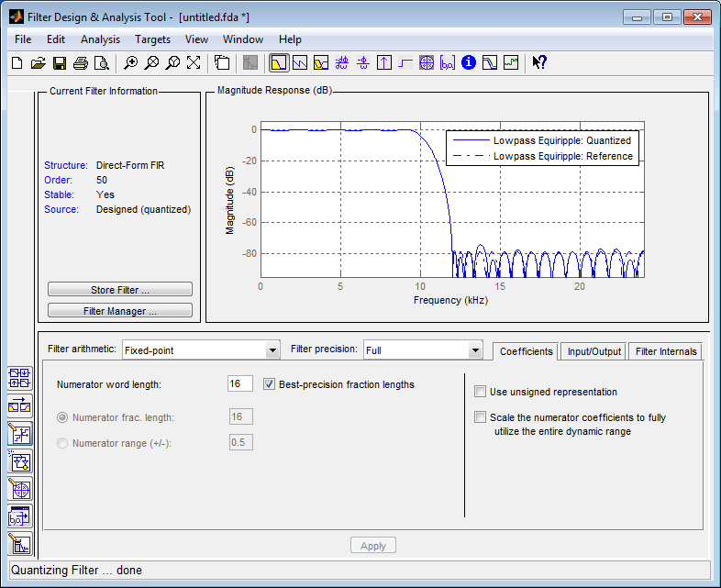The image size is (721, 588).
Task: Open a saved filter session
Action: pyautogui.click(x=39, y=63)
